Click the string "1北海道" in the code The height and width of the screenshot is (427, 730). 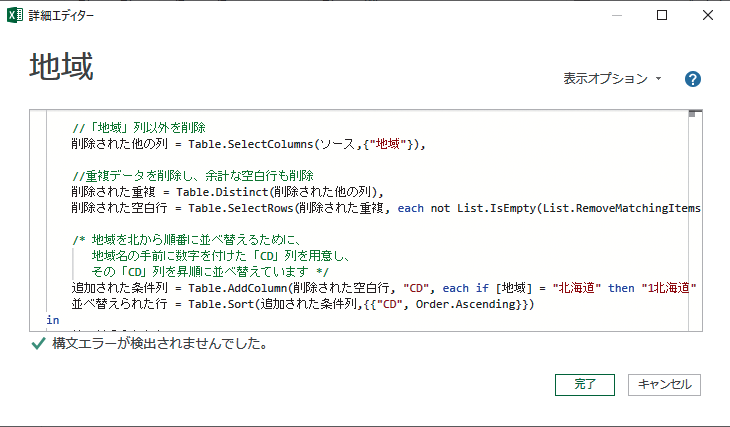tap(669, 288)
